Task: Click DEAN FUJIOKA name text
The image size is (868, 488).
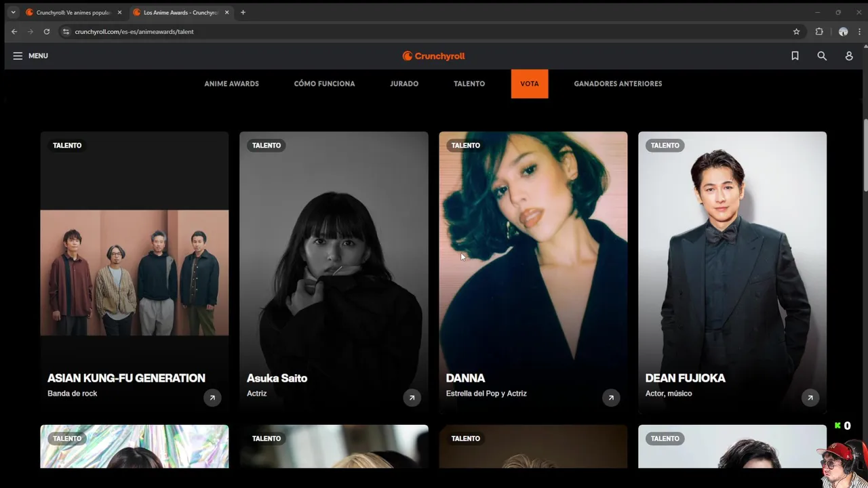Action: [685, 378]
